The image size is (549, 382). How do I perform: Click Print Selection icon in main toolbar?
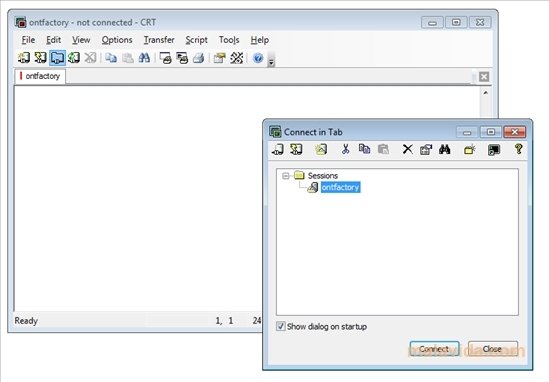(x=182, y=58)
